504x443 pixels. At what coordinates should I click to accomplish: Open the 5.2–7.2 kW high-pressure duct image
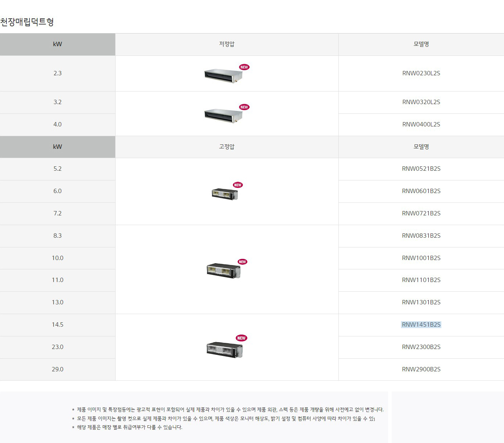coord(225,194)
